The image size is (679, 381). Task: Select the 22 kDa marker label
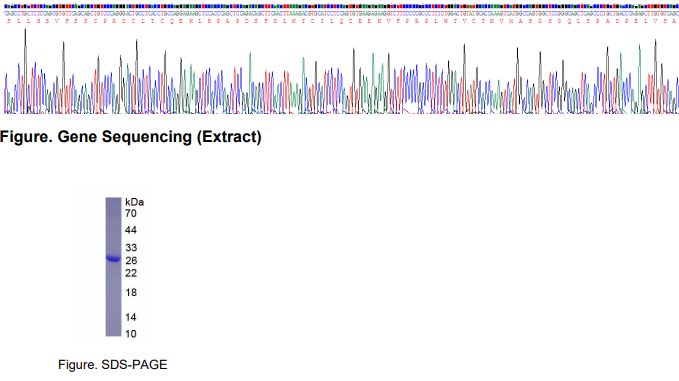point(131,273)
